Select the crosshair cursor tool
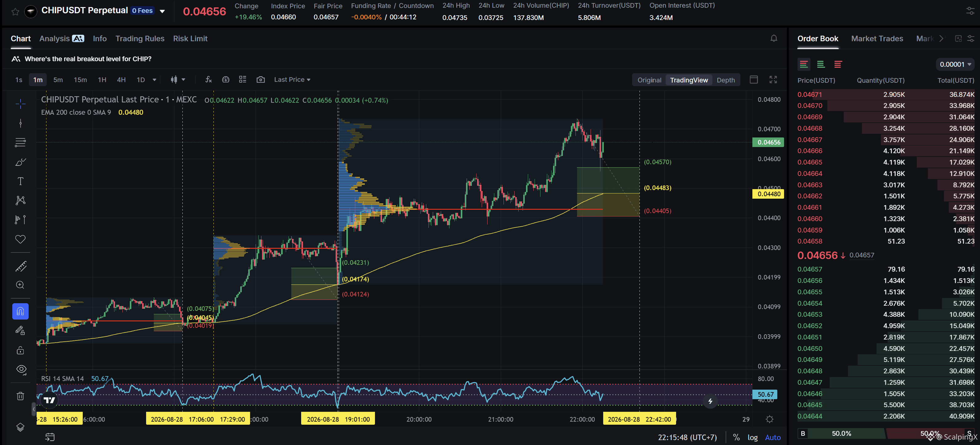The image size is (980, 445). point(21,104)
